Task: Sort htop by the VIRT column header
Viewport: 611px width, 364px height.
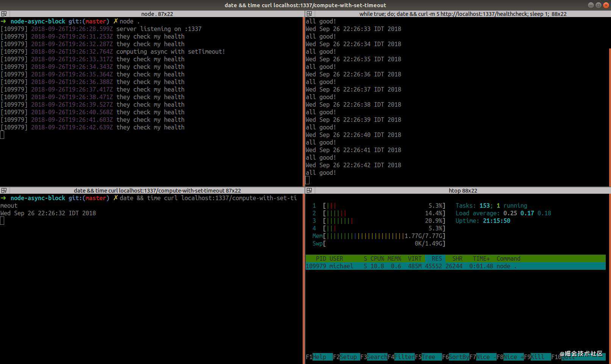Action: [415, 258]
